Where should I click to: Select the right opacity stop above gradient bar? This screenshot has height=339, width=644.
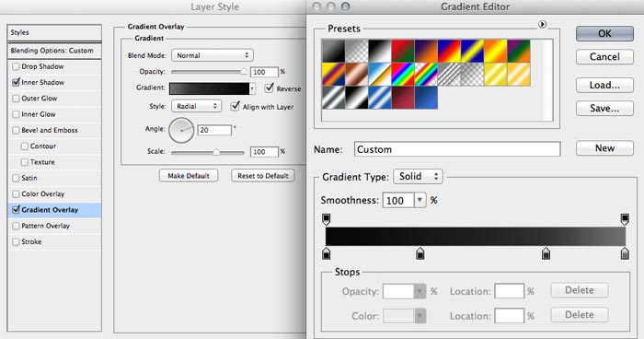point(625,219)
